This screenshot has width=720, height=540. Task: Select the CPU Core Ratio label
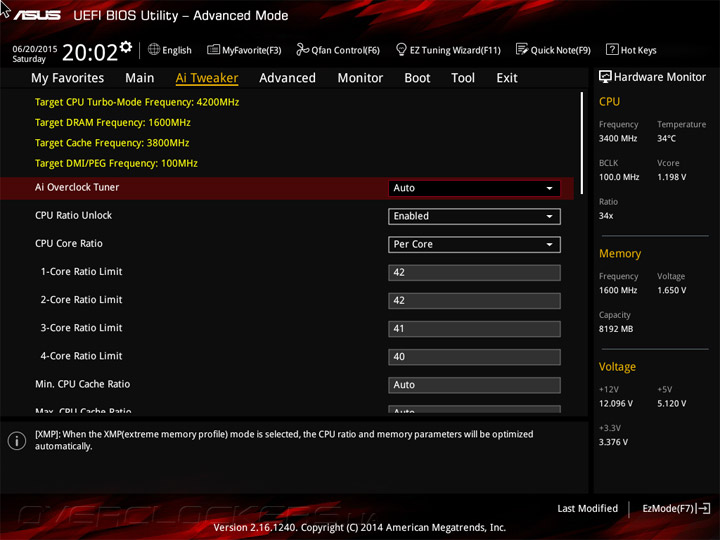tap(69, 243)
